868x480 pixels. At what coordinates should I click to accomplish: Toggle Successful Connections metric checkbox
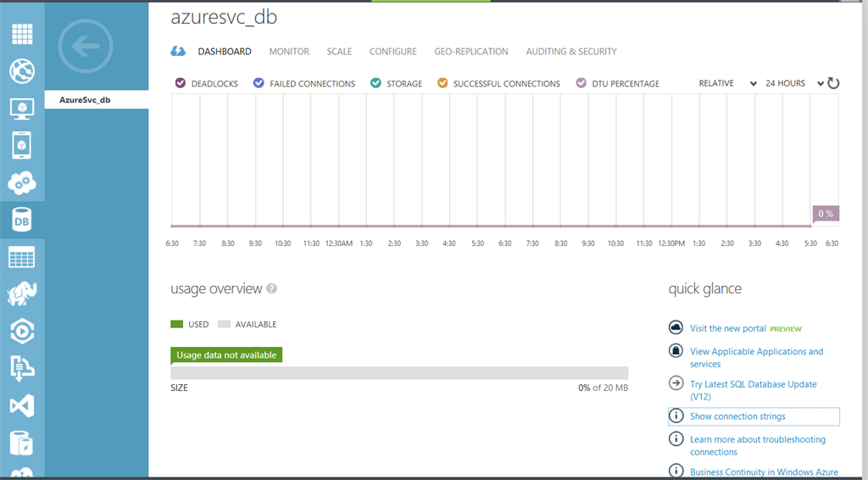coord(442,83)
